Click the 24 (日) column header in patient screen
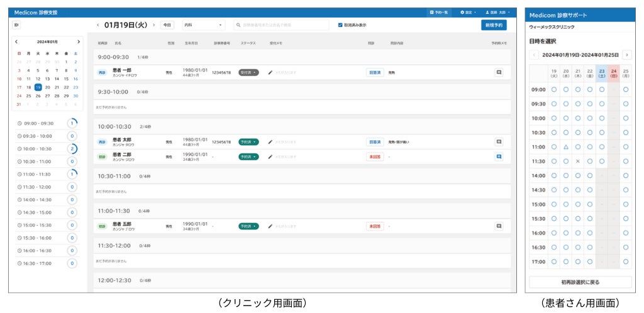 614,73
